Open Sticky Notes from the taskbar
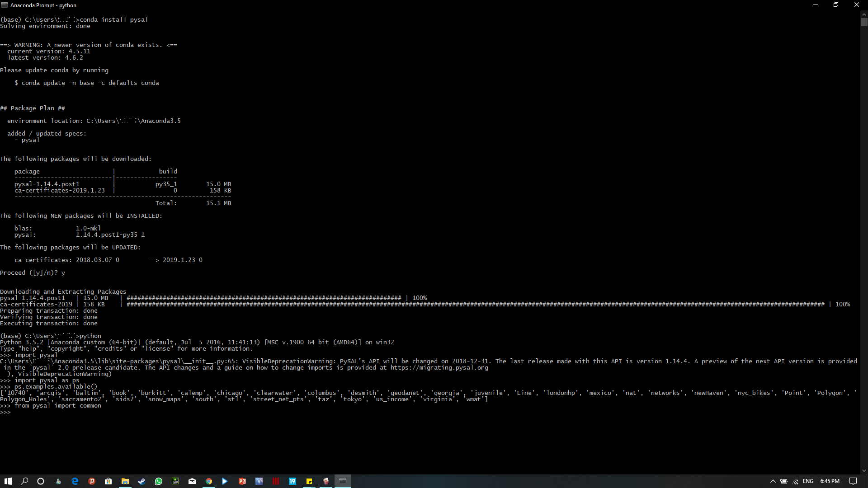The image size is (868, 488). tap(310, 481)
